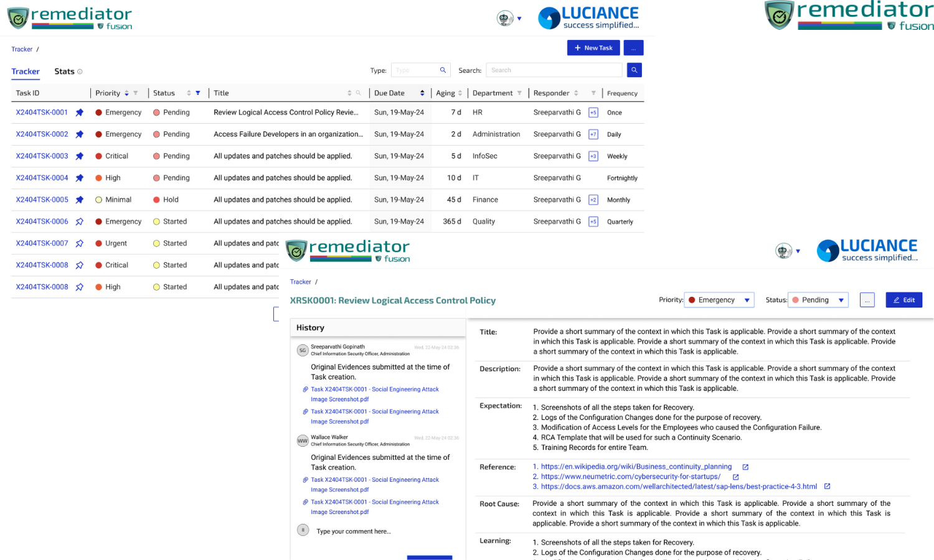Click the comment box 'Type your comment here...'

tap(354, 531)
